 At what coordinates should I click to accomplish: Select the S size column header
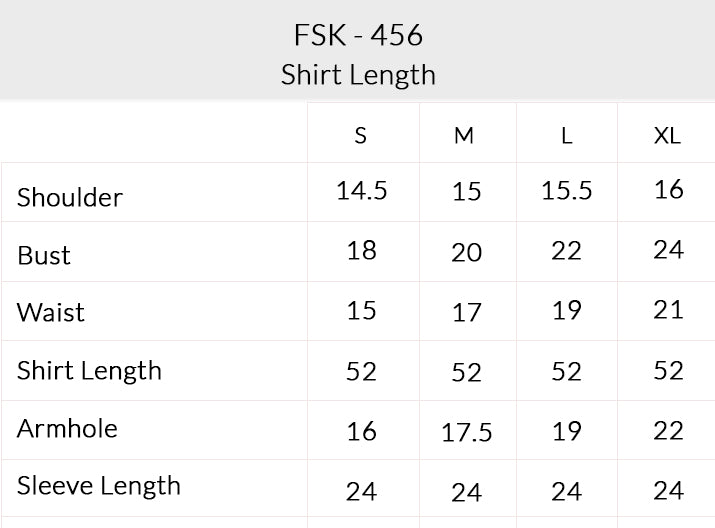click(361, 135)
